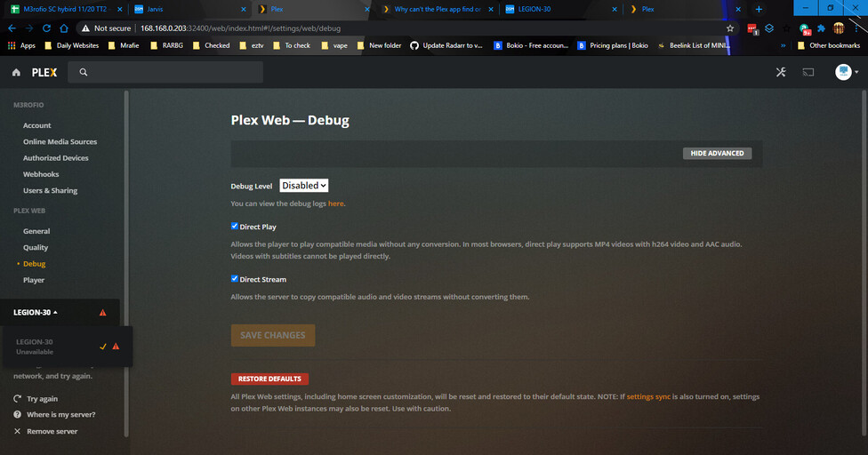Click the PLEX logo
The image size is (868, 455).
(44, 72)
